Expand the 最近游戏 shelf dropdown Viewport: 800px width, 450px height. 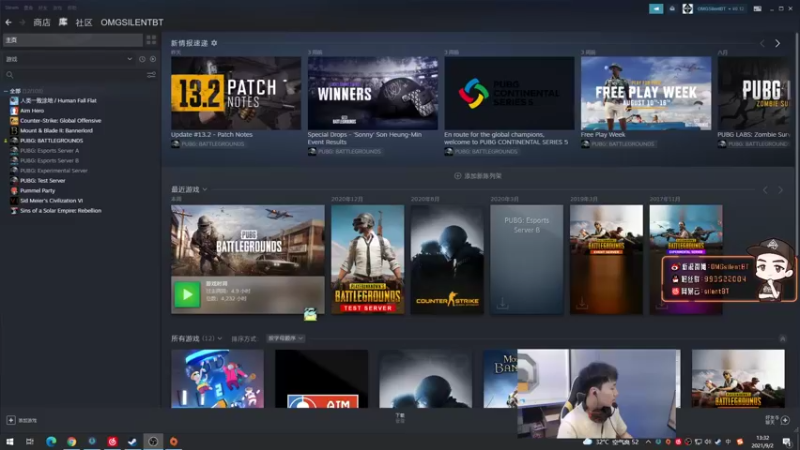coord(205,189)
